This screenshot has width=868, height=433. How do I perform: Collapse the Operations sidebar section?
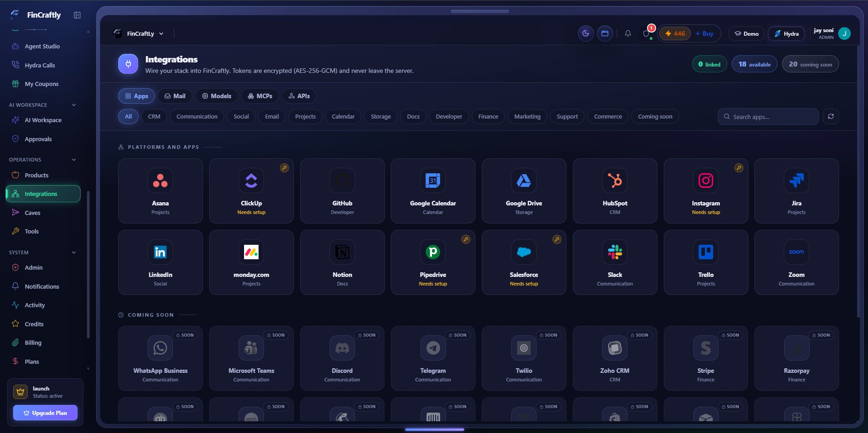click(x=74, y=160)
